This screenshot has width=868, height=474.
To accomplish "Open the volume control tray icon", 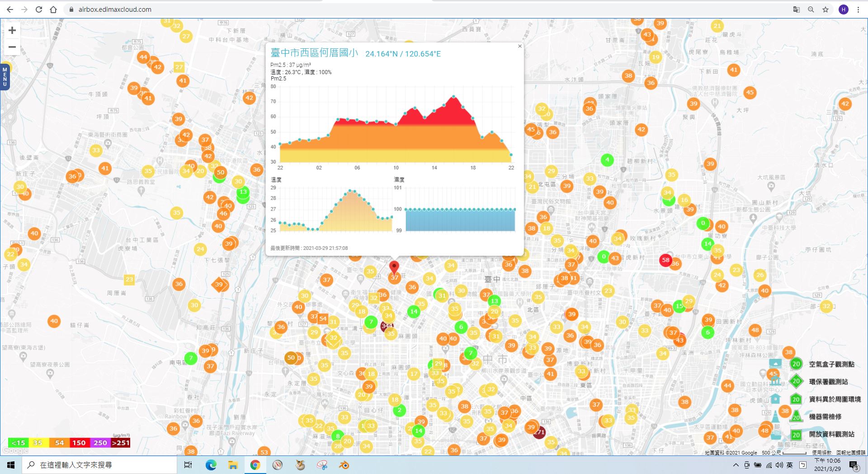I will pyautogui.click(x=779, y=465).
